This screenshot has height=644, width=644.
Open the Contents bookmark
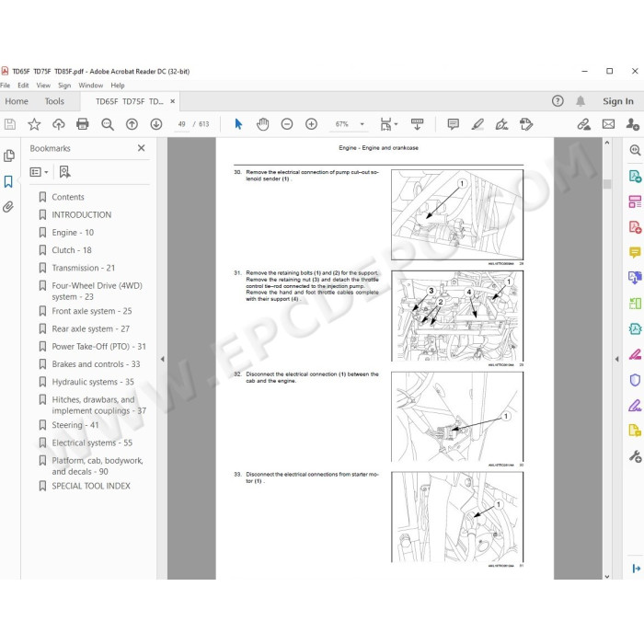click(68, 197)
